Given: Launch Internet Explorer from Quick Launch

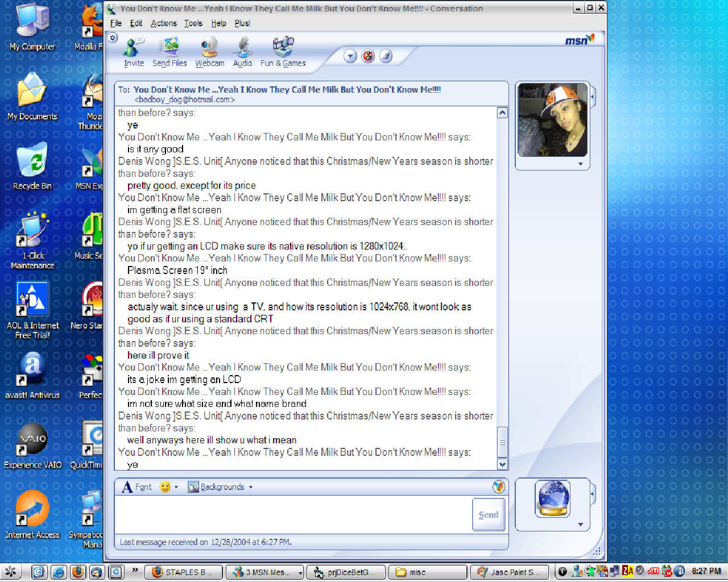Looking at the screenshot, I should coord(59,572).
